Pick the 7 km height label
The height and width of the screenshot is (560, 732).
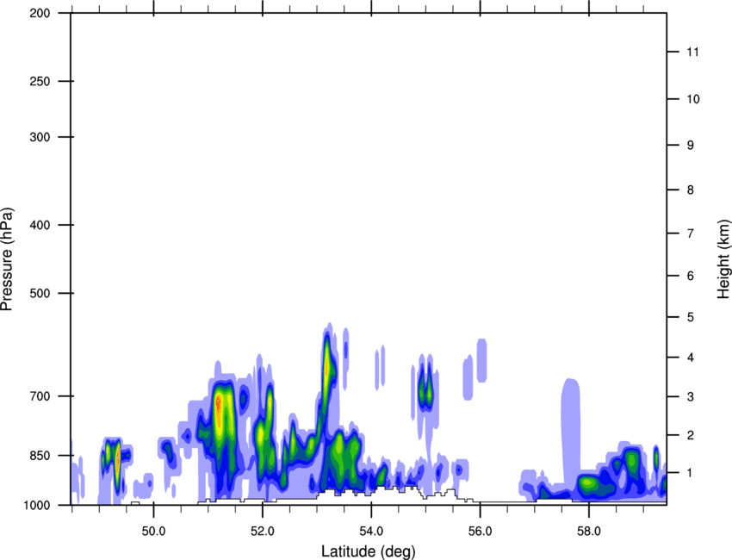(691, 233)
